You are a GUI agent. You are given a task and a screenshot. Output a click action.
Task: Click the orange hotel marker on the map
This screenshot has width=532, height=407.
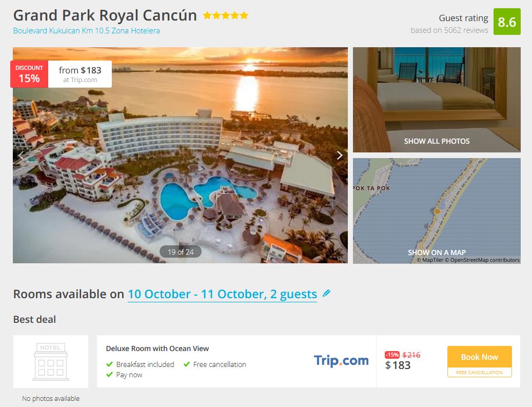tap(437, 211)
